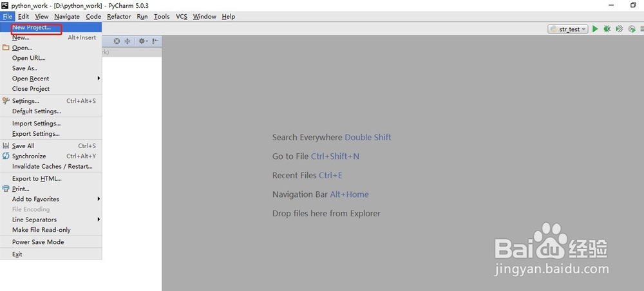Open the VCS menu

pyautogui.click(x=182, y=17)
